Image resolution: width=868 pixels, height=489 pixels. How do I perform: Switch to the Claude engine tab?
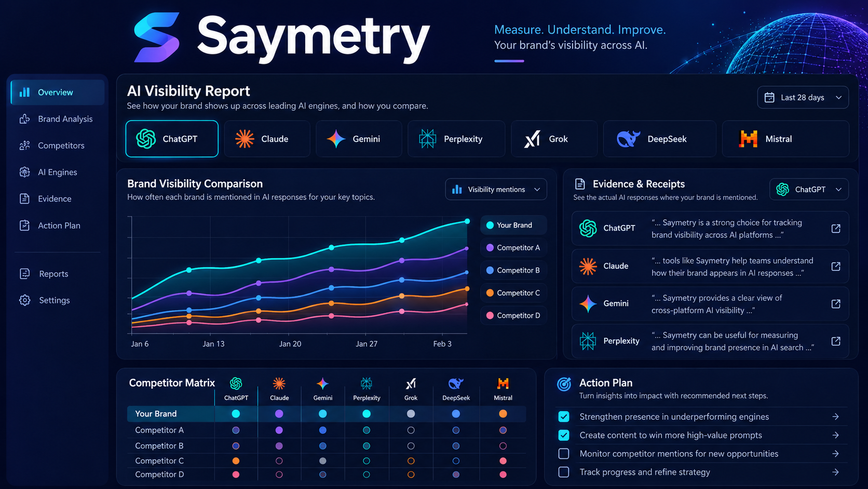[x=267, y=139]
